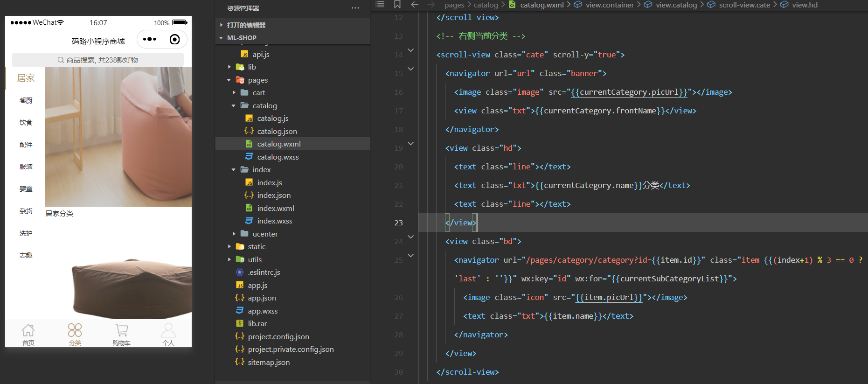Select the 饮食 category
Screen dimensions: 868x384
tap(26, 122)
